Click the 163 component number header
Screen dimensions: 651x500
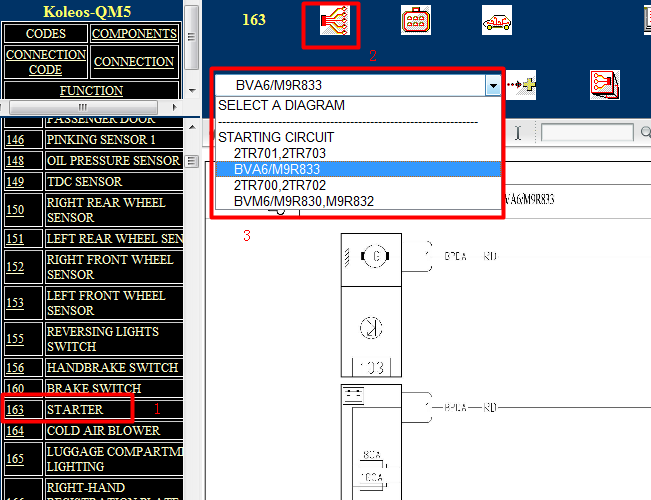click(254, 20)
